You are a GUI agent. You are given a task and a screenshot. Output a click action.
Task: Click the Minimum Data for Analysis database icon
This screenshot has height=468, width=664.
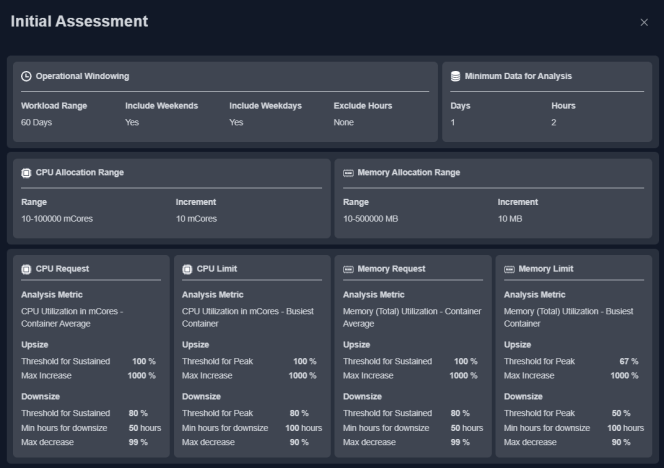click(455, 76)
